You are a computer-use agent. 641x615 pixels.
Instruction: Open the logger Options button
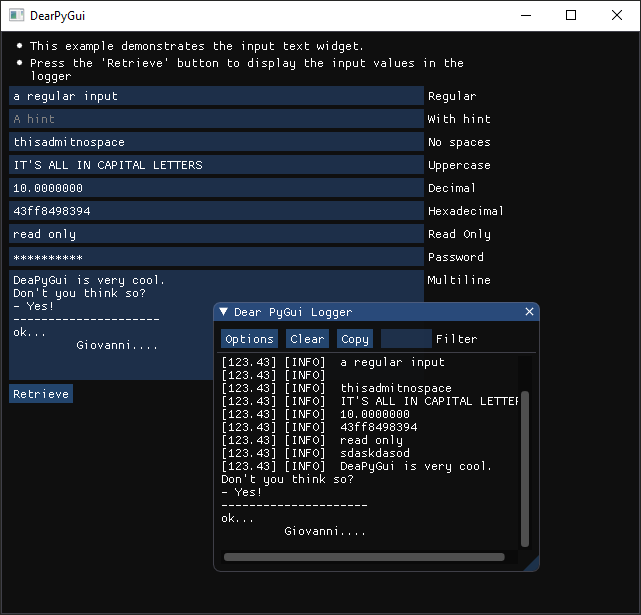click(249, 339)
